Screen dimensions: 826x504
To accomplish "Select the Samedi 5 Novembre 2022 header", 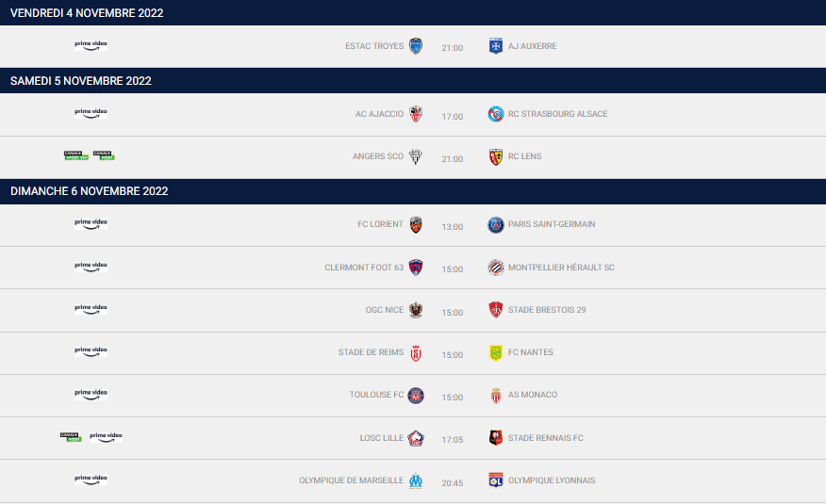I will point(413,80).
